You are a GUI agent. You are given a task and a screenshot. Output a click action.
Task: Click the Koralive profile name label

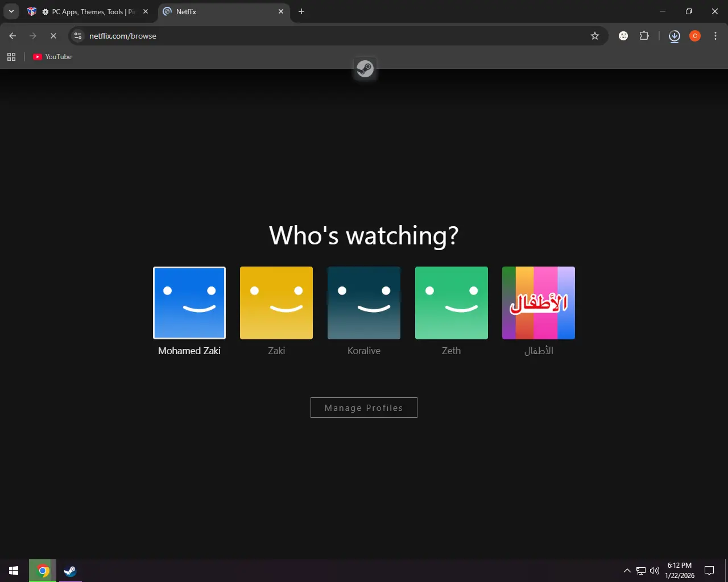364,351
